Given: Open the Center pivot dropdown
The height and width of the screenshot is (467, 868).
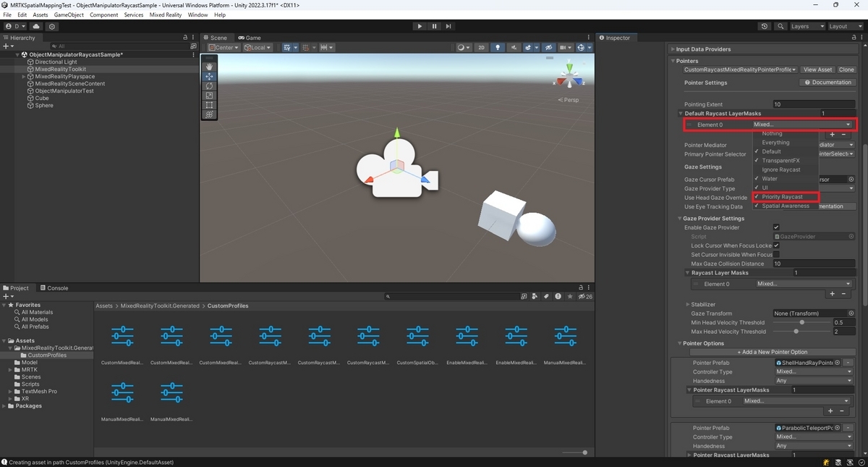Looking at the screenshot, I should point(224,48).
